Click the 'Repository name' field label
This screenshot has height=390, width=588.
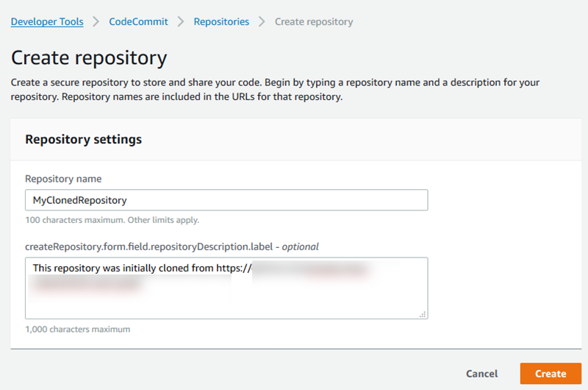pyautogui.click(x=63, y=179)
